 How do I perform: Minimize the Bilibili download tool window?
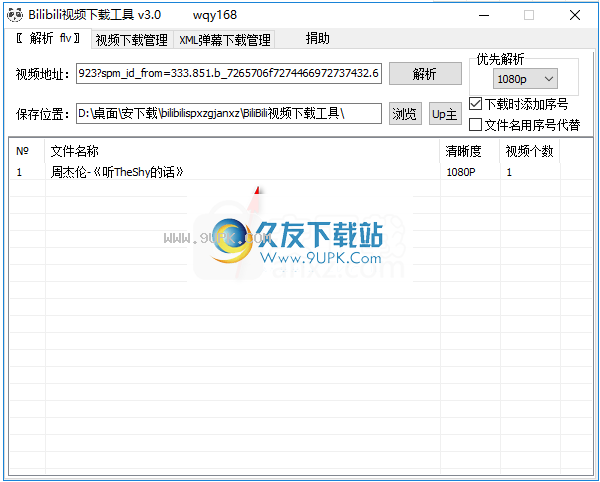(484, 15)
